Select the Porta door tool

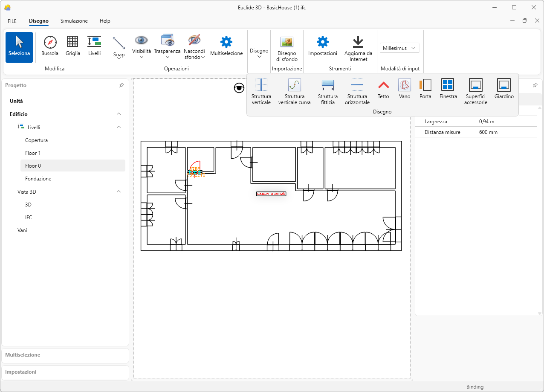click(425, 89)
